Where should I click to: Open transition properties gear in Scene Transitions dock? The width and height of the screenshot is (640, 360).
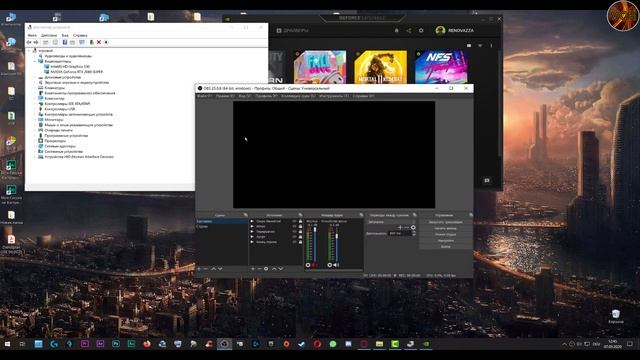click(x=413, y=227)
